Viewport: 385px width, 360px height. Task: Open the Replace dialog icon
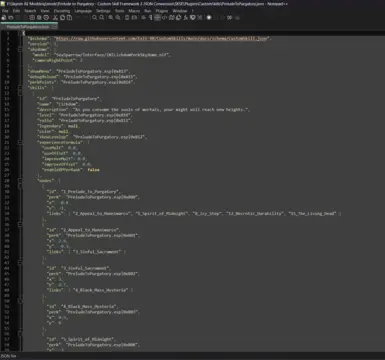[x=102, y=17]
